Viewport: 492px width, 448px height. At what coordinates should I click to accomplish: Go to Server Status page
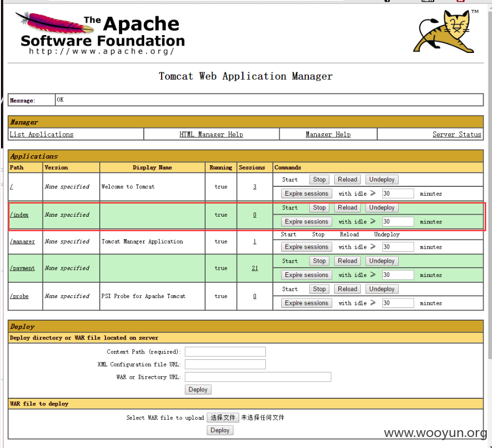457,134
